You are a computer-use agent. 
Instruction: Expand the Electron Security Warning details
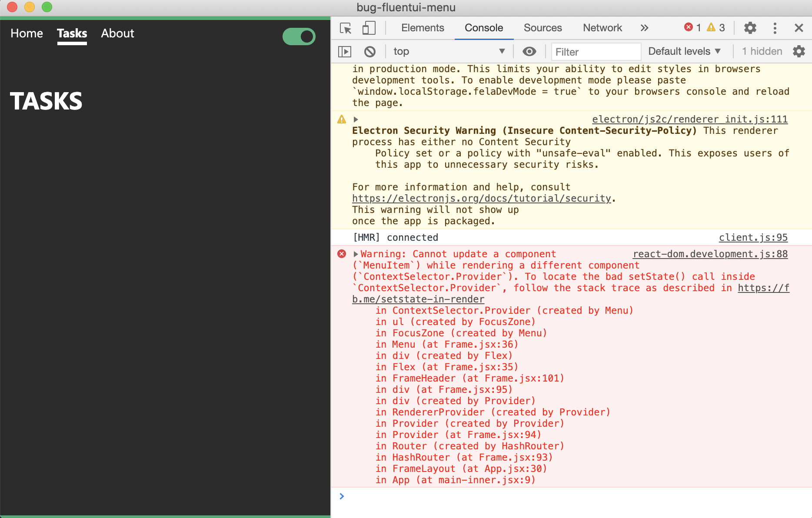coord(356,119)
